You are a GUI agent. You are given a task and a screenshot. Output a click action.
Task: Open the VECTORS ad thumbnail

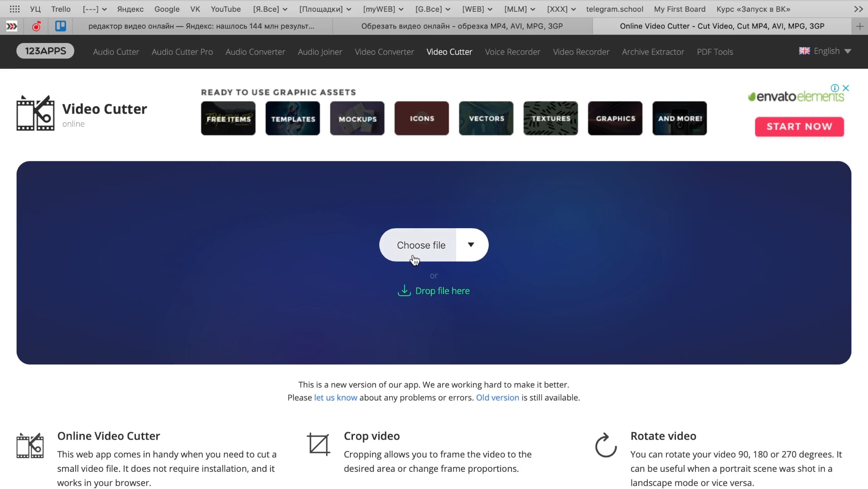click(486, 118)
